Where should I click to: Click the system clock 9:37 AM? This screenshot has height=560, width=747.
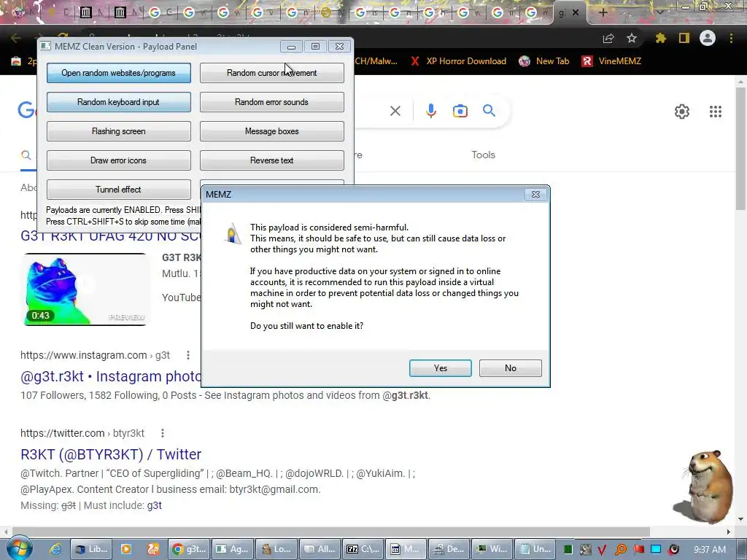[710, 549]
